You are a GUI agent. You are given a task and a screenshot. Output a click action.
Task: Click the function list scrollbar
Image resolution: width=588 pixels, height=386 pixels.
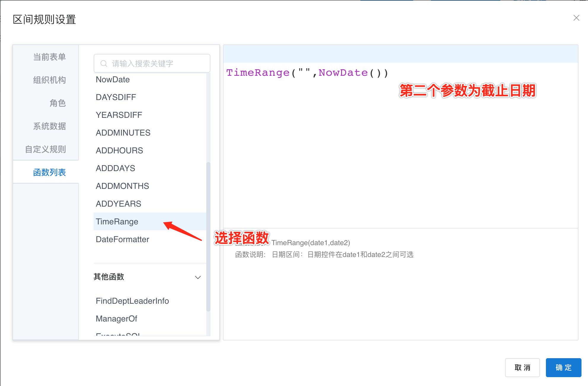208,237
